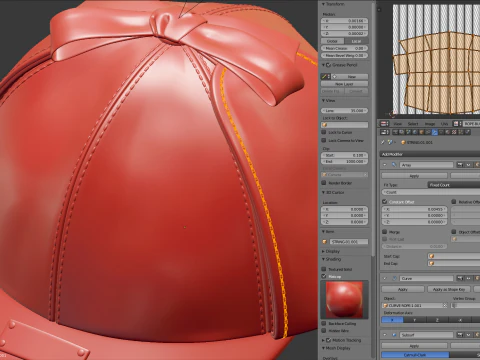Collapse the Subsurf modifier panel arrow
Viewport: 480px width, 360px height.
[385, 335]
